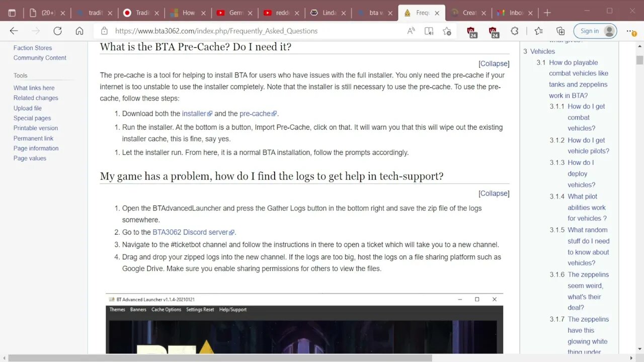This screenshot has height=362, width=644.
Task: Click Cache Options in launcher screenshot
Action: click(166, 310)
